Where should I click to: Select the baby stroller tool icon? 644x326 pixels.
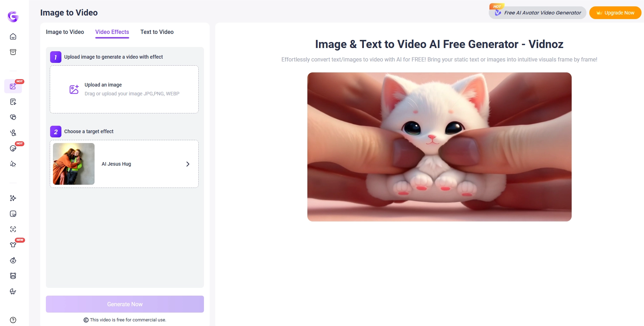(x=13, y=291)
